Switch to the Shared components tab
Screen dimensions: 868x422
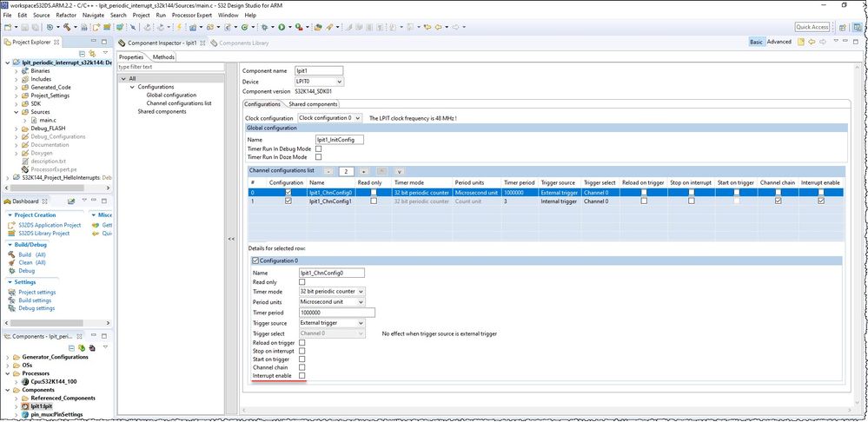click(x=313, y=104)
